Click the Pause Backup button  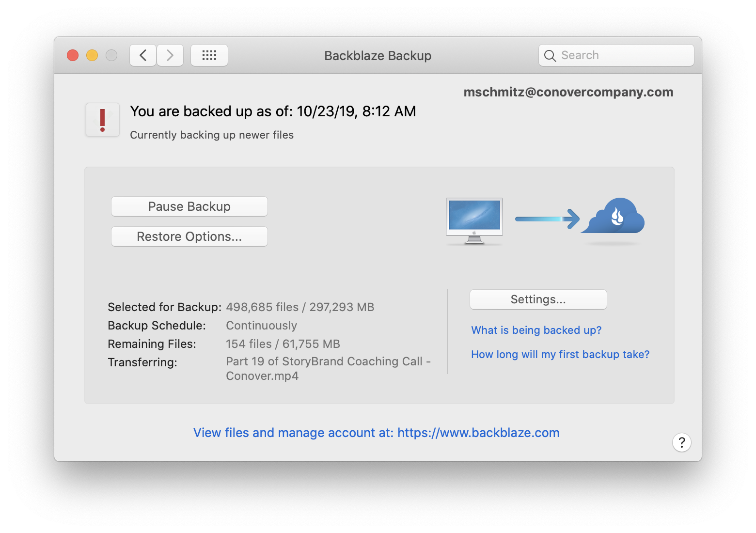click(189, 206)
